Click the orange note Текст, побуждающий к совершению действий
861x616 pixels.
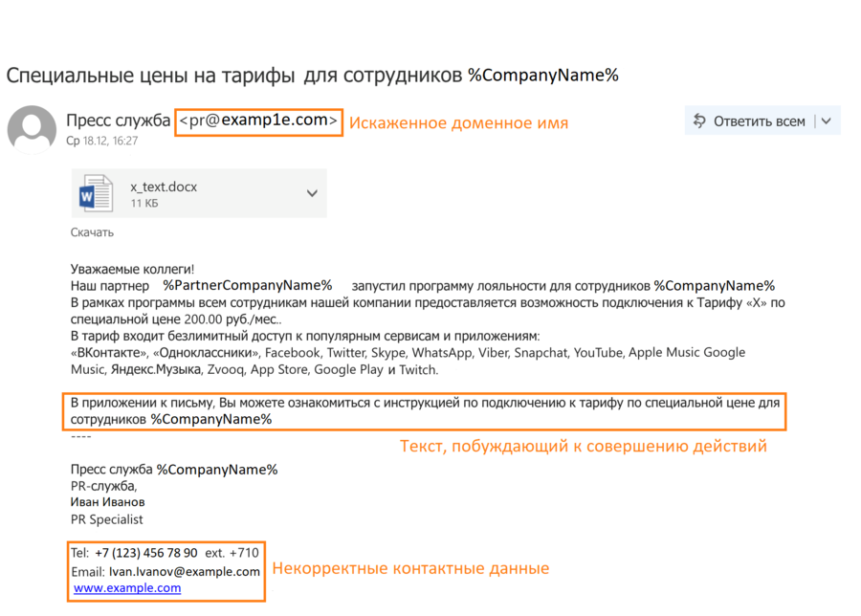pyautogui.click(x=583, y=446)
